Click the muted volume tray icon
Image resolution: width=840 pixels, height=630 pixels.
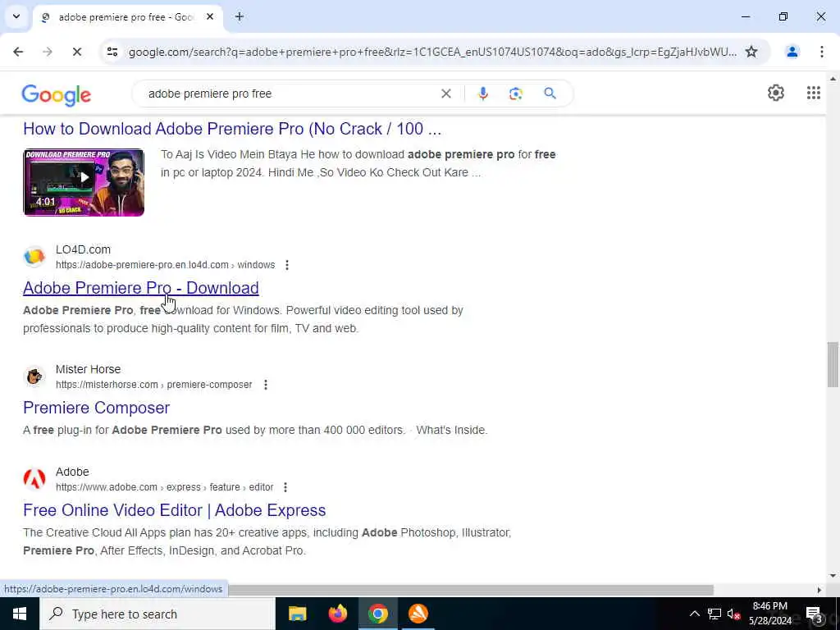(733, 614)
